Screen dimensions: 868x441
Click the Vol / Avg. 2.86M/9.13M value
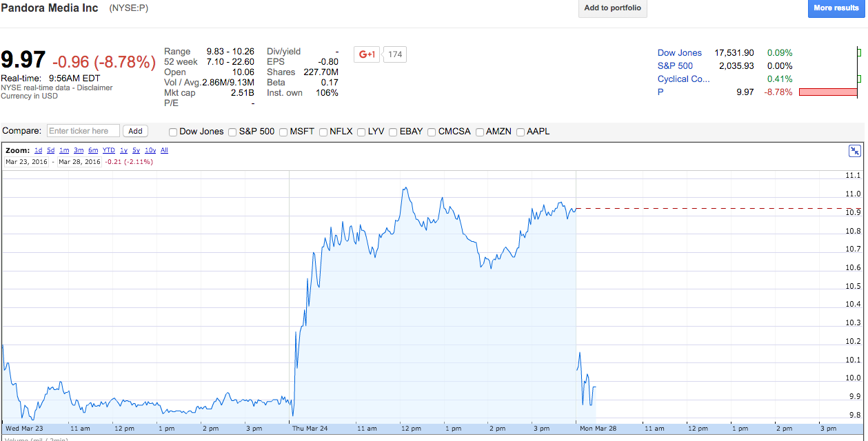[228, 83]
